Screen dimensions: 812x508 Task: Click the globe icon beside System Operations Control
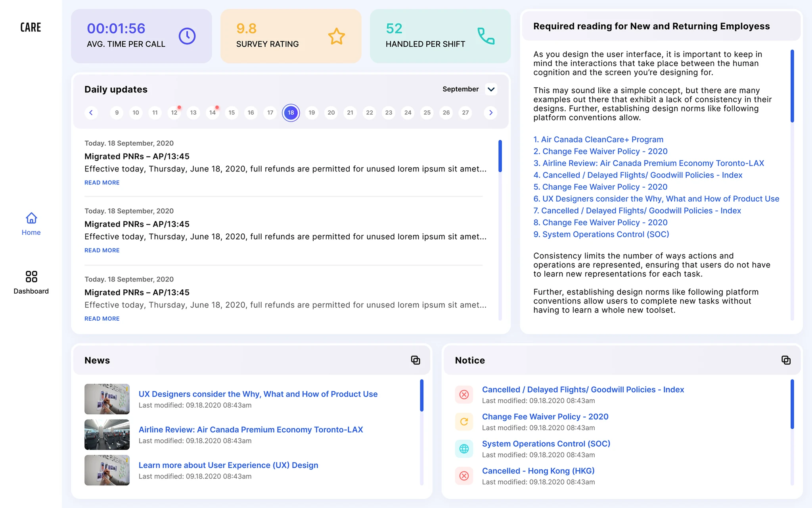464,448
